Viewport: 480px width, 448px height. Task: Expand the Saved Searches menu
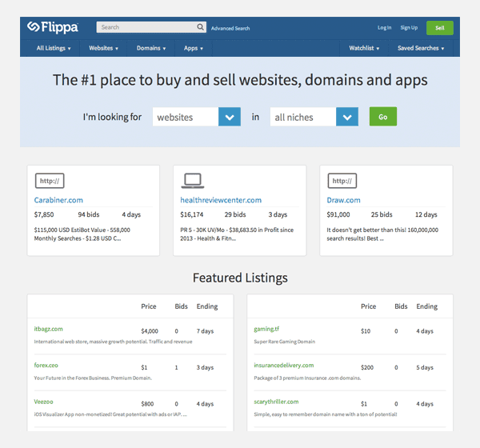pyautogui.click(x=421, y=48)
